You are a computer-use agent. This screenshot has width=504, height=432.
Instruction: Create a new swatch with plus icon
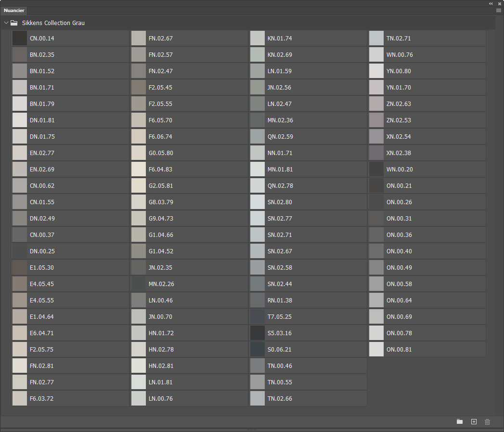click(x=474, y=421)
